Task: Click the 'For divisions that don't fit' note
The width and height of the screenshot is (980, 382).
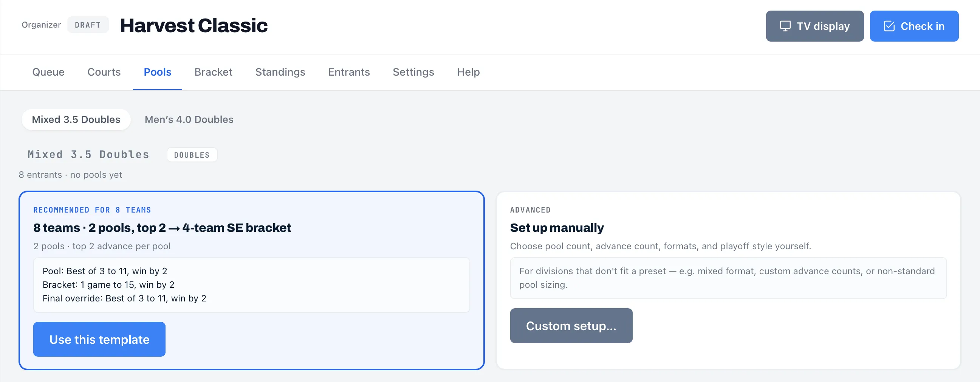Action: [x=728, y=278]
